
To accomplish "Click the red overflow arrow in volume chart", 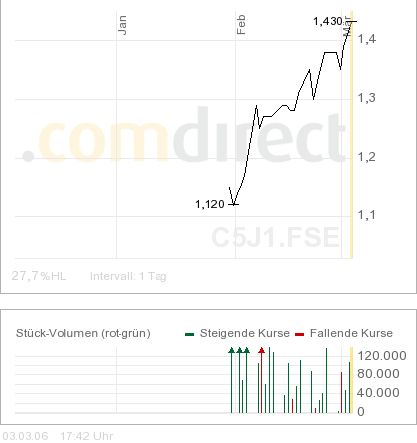I will [261, 350].
